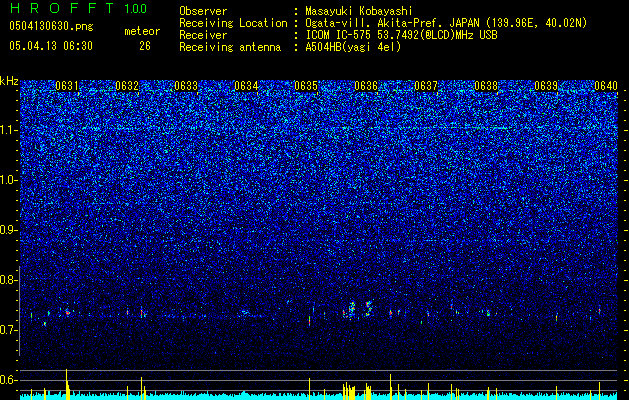This screenshot has width=629, height=400.
Task: Click time marker 0631
Action: point(67,86)
